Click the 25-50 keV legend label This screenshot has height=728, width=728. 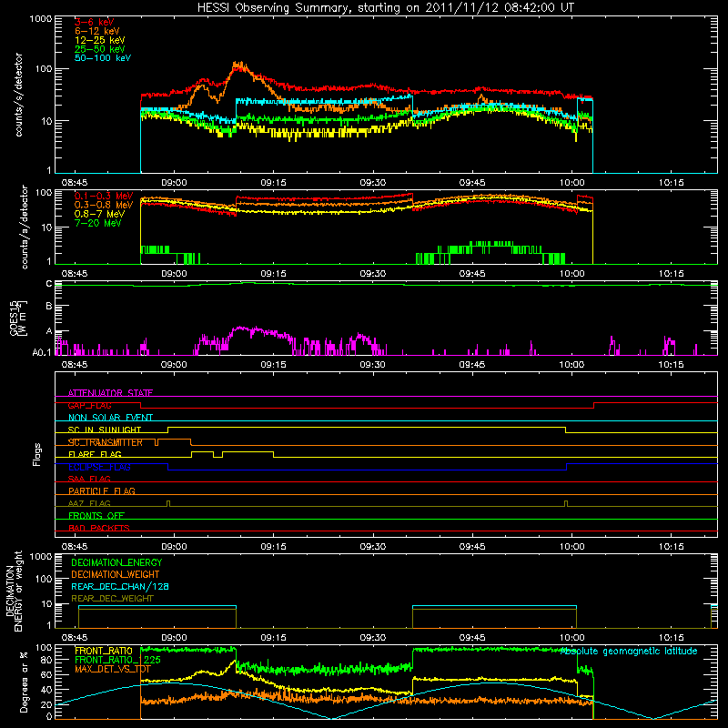[x=100, y=49]
